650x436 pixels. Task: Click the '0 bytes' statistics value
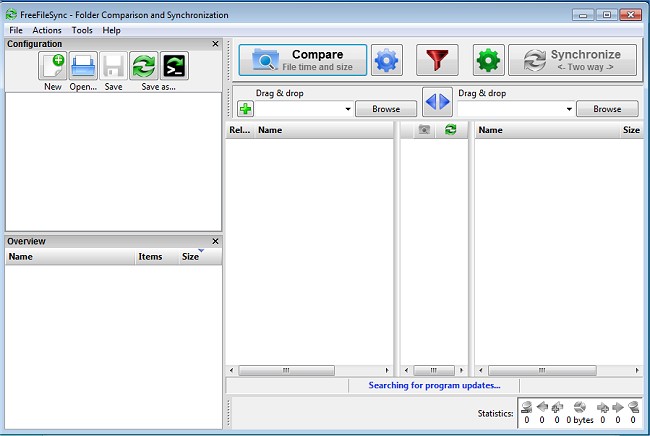(580, 420)
